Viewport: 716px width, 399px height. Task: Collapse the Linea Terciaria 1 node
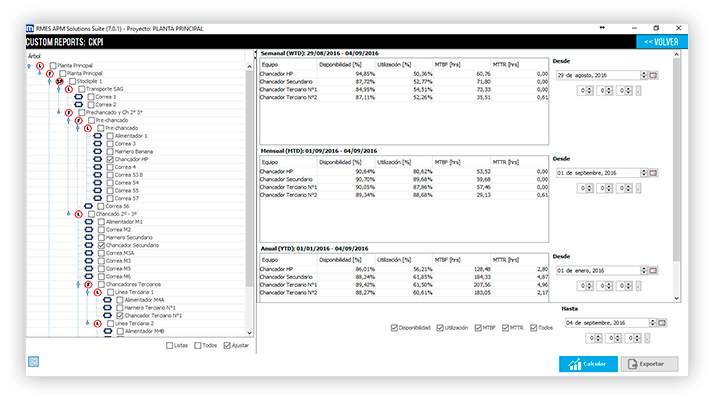(x=88, y=292)
